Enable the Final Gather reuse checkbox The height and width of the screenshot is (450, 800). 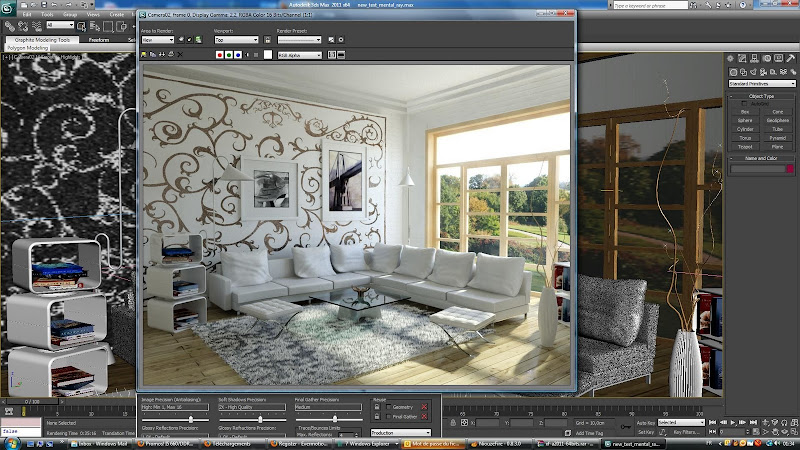(x=389, y=417)
